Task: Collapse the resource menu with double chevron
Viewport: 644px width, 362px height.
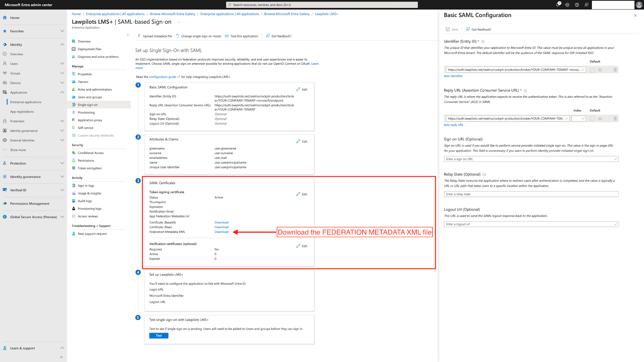Action: (128, 35)
